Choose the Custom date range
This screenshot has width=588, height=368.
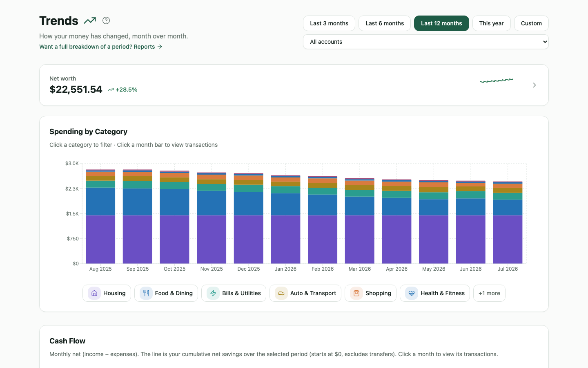[x=531, y=23]
